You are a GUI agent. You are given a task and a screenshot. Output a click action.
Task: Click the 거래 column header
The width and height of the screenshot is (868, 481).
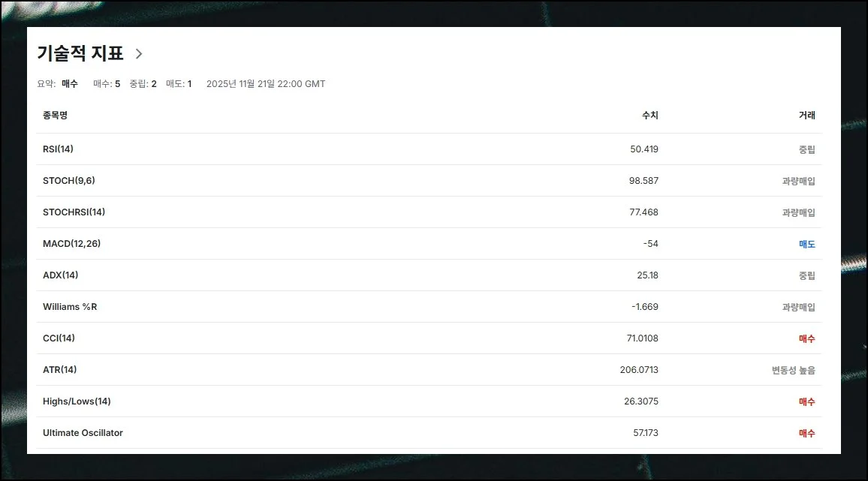pyautogui.click(x=806, y=116)
